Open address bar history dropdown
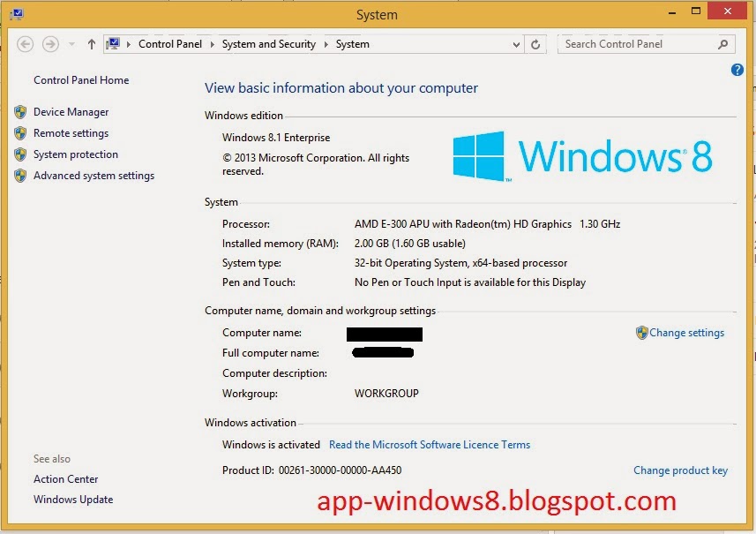Viewport: 756px width, 534px height. (516, 44)
